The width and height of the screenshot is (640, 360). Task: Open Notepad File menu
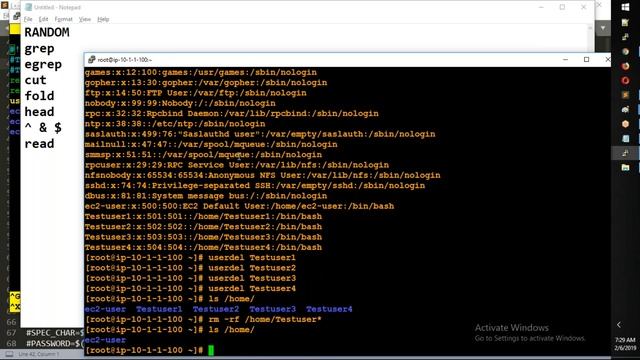pos(28,19)
